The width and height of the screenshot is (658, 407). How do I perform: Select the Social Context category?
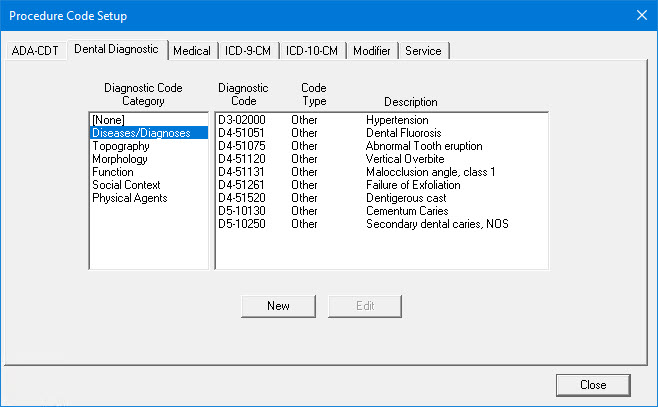(x=127, y=185)
